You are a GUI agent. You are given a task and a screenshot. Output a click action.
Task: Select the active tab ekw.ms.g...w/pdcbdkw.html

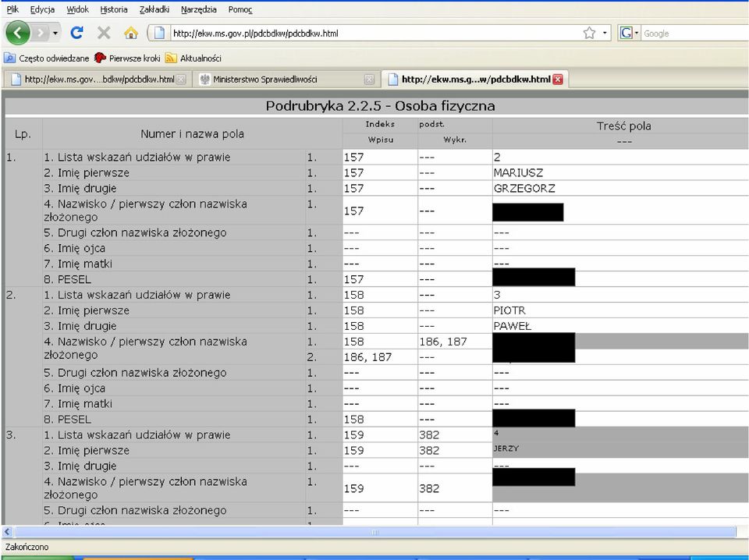475,80
